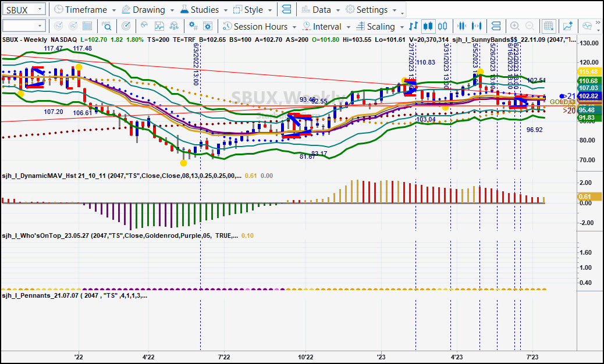Click the 0.61 histogram value label
Viewport: 604px width, 364px height.
pos(589,197)
